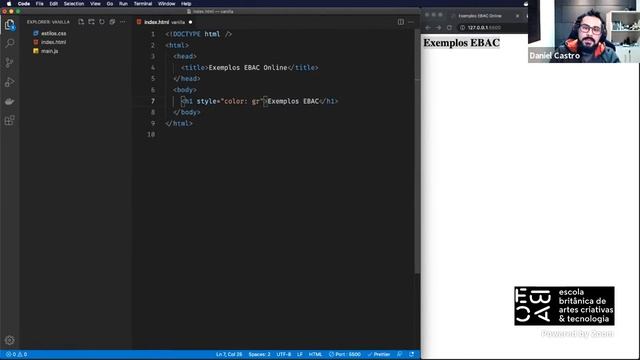Click the Exemplos EBAC heading in browser

tap(461, 43)
